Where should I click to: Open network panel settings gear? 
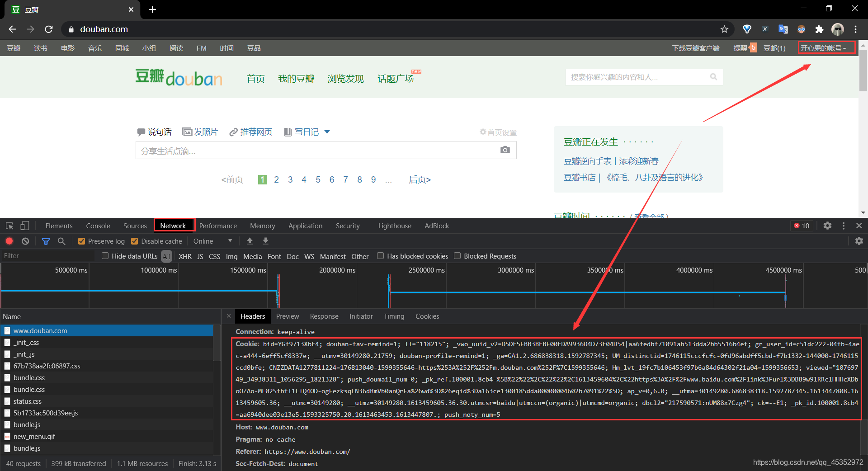859,241
